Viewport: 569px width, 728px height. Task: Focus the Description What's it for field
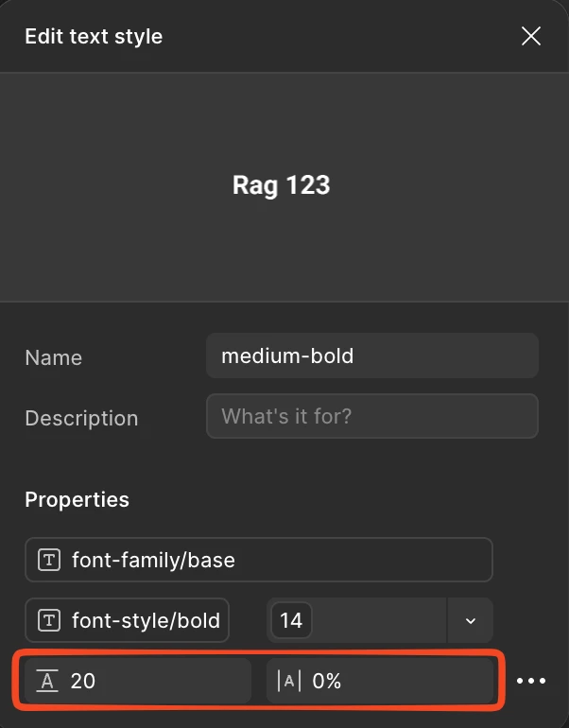pos(372,416)
